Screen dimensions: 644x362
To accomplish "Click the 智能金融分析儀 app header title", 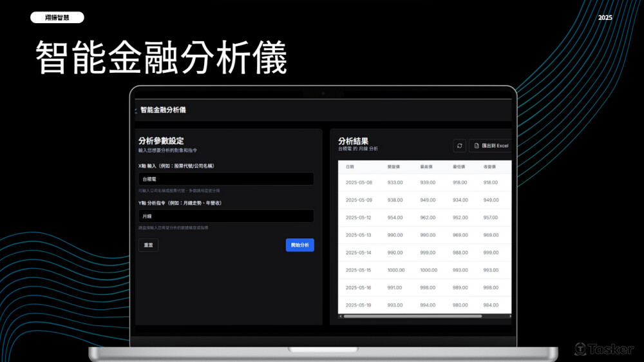I will (163, 110).
